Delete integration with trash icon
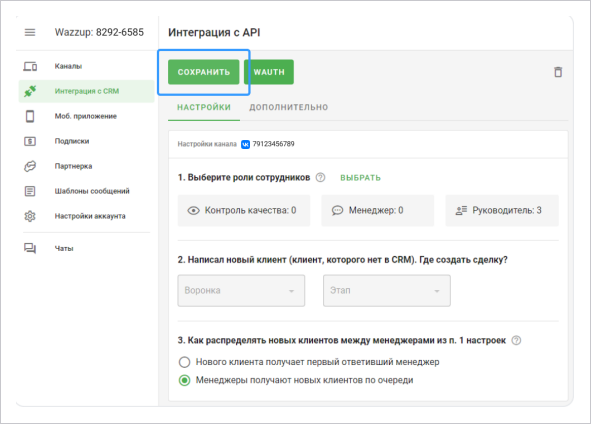Screen dimensions: 591x424 [558, 72]
